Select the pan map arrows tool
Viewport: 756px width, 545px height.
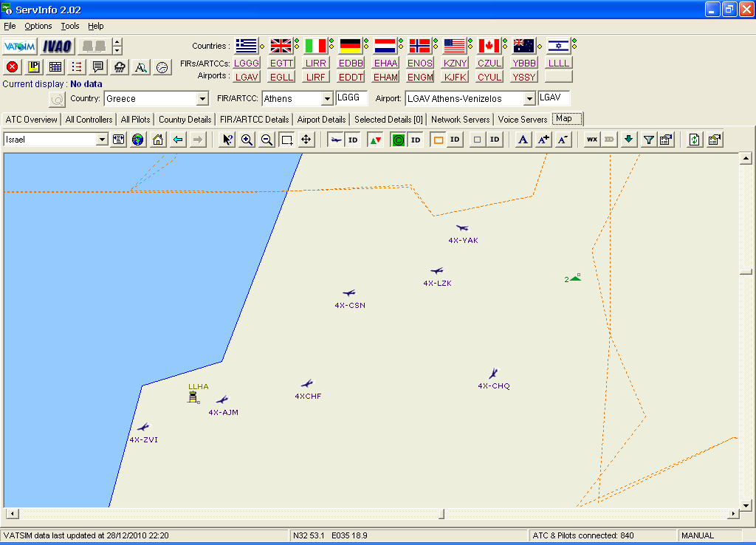coord(306,140)
